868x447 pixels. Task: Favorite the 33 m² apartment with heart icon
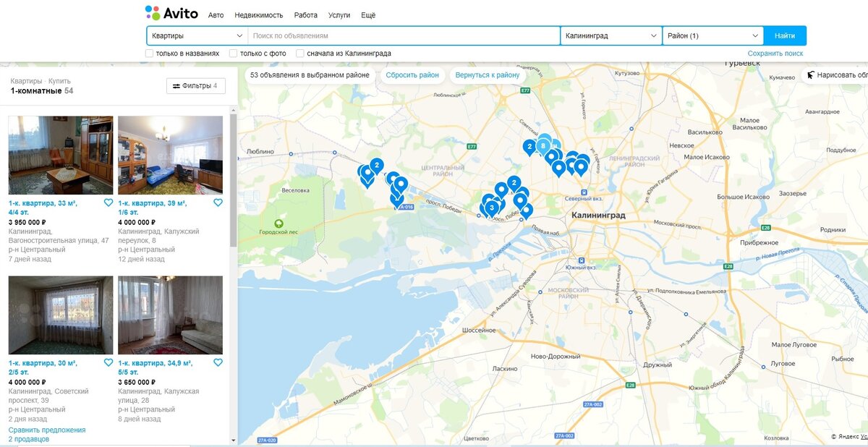coord(109,203)
